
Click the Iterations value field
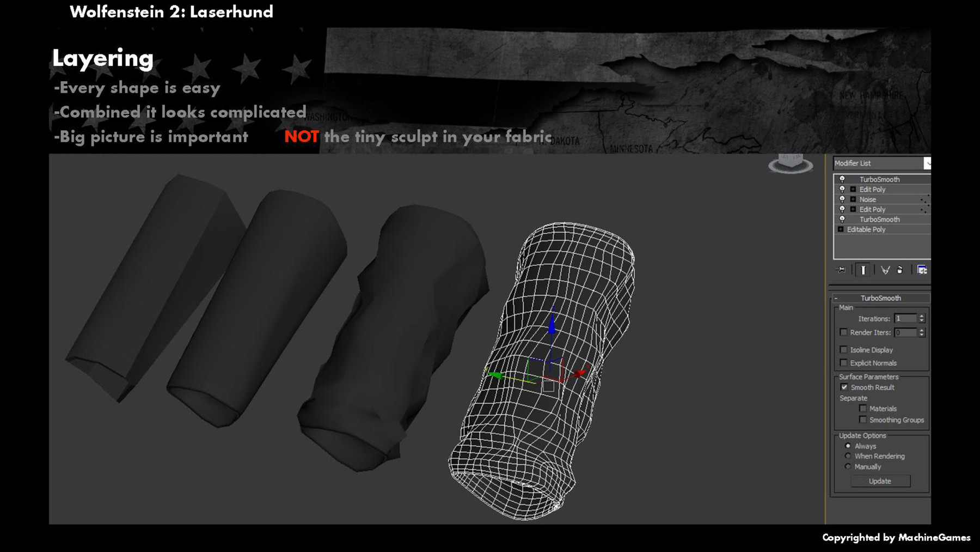pos(905,318)
